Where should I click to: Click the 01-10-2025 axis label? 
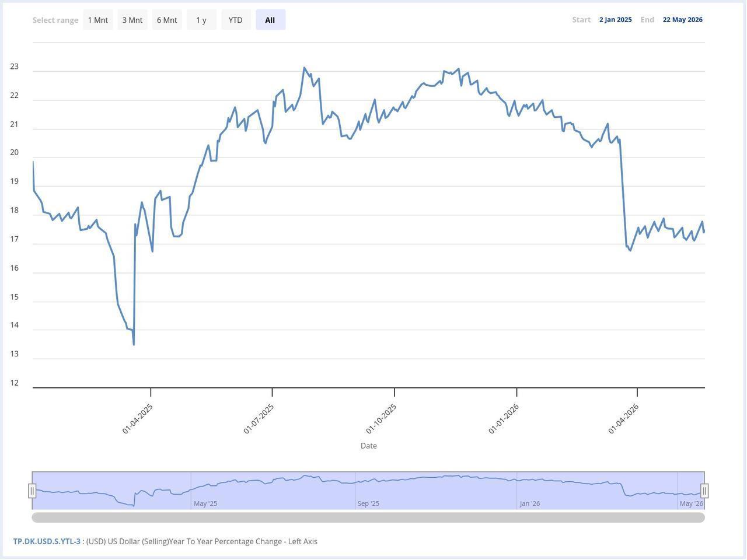point(381,419)
